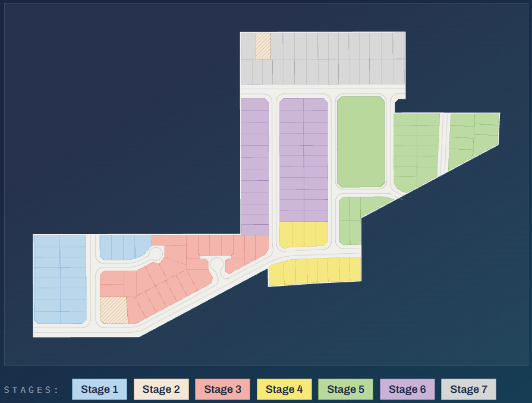This screenshot has height=403, width=532.
Task: Select the Stage 4 legend button
Action: 284,389
